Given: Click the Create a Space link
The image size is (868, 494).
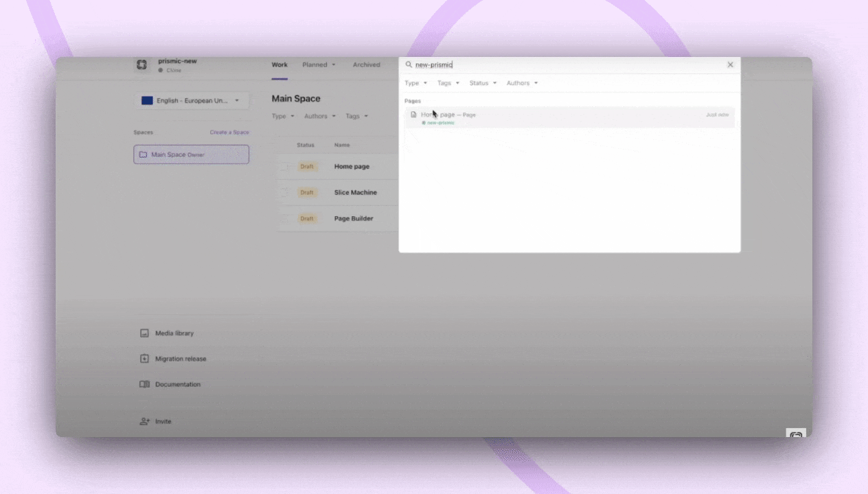Looking at the screenshot, I should click(229, 132).
